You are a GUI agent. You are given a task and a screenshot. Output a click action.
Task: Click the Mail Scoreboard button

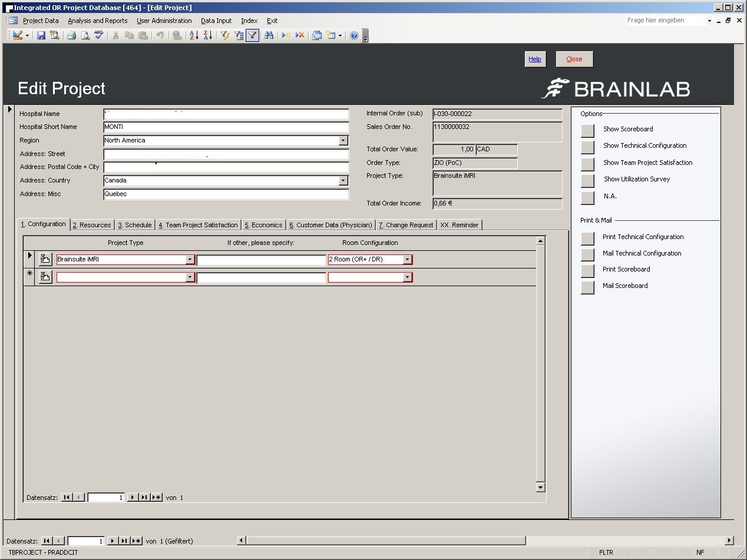pos(588,287)
